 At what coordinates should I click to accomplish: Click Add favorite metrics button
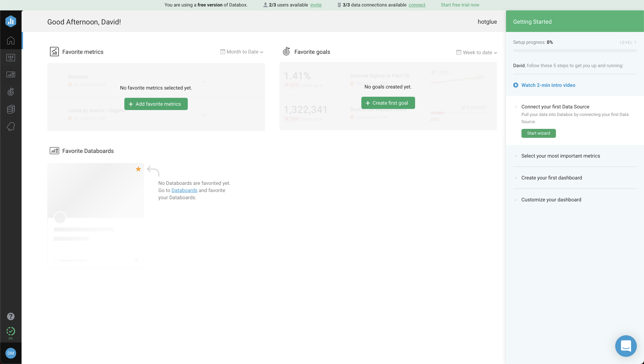(156, 104)
